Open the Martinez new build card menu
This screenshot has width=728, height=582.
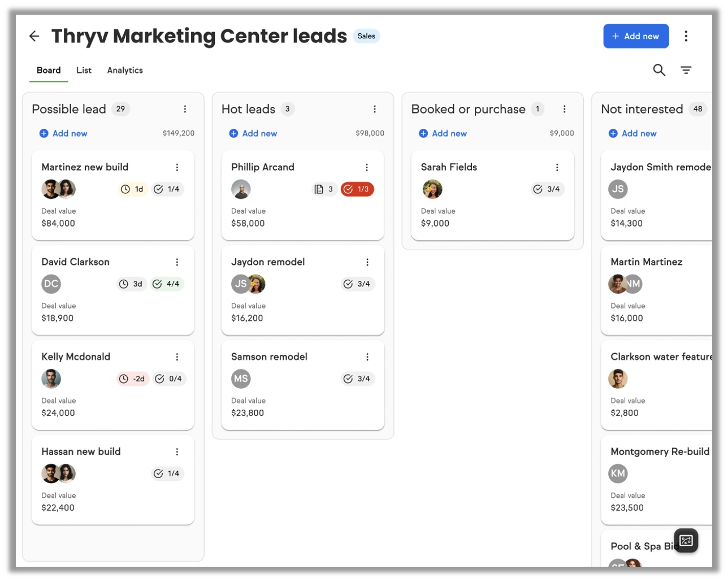pyautogui.click(x=177, y=167)
